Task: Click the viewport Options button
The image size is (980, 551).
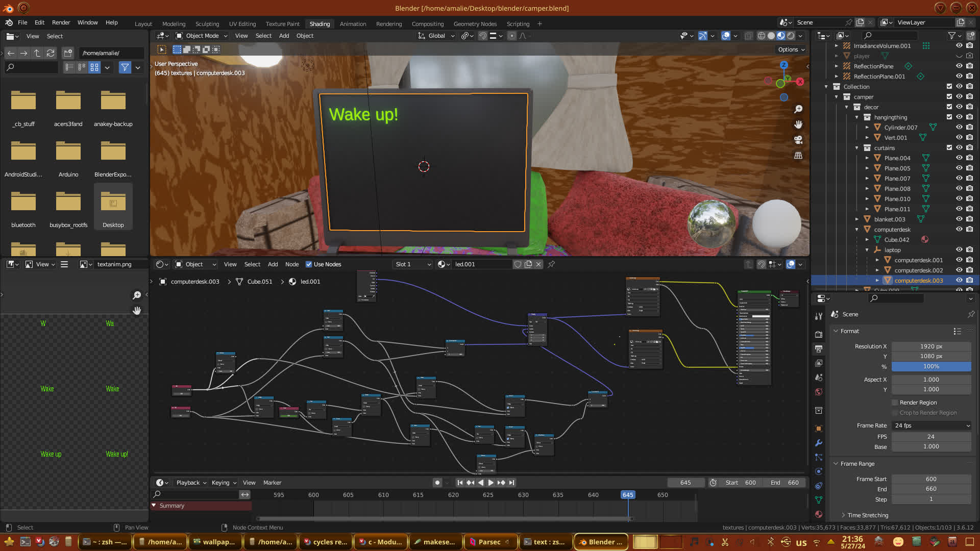Action: pyautogui.click(x=791, y=49)
